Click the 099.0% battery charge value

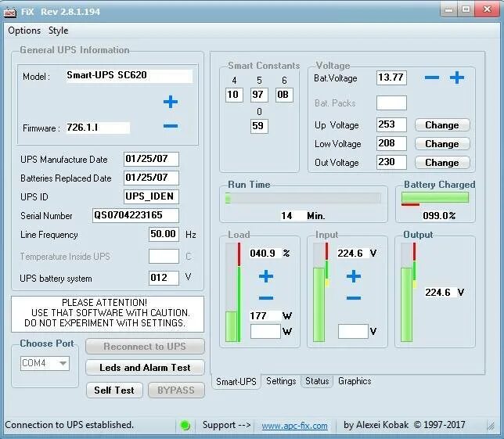click(439, 216)
